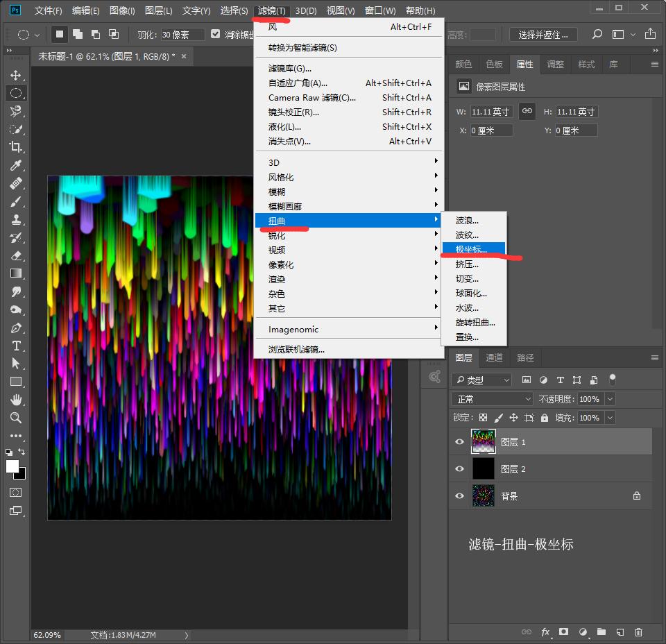
Task: Select the Eyedropper tool
Action: 15,165
